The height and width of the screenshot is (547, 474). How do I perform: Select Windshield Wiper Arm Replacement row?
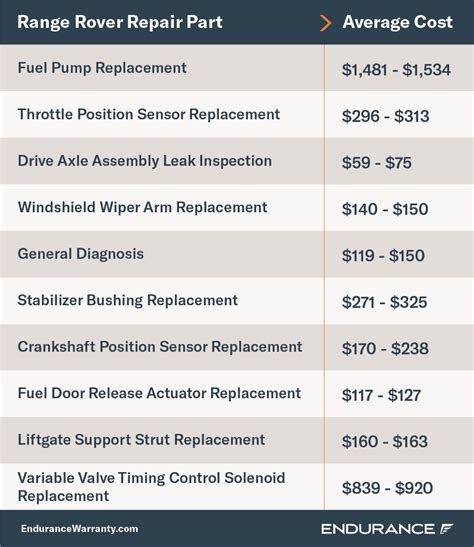[237, 208]
